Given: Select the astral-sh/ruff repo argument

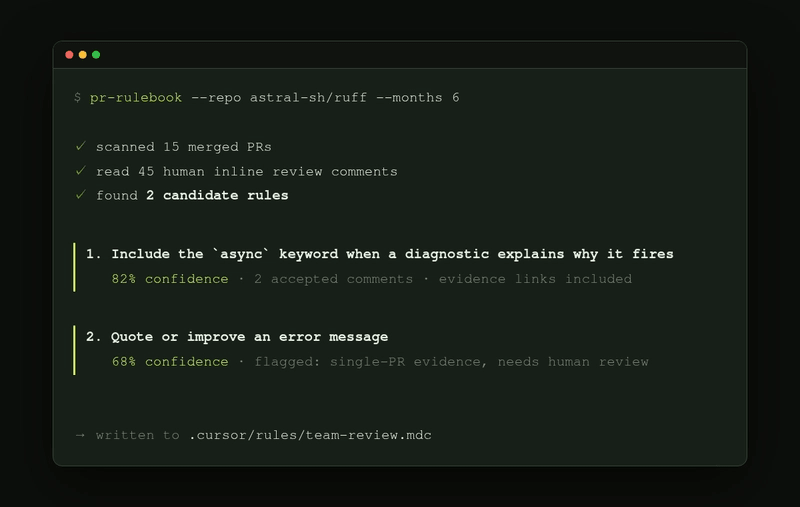Looking at the screenshot, I should [x=308, y=97].
